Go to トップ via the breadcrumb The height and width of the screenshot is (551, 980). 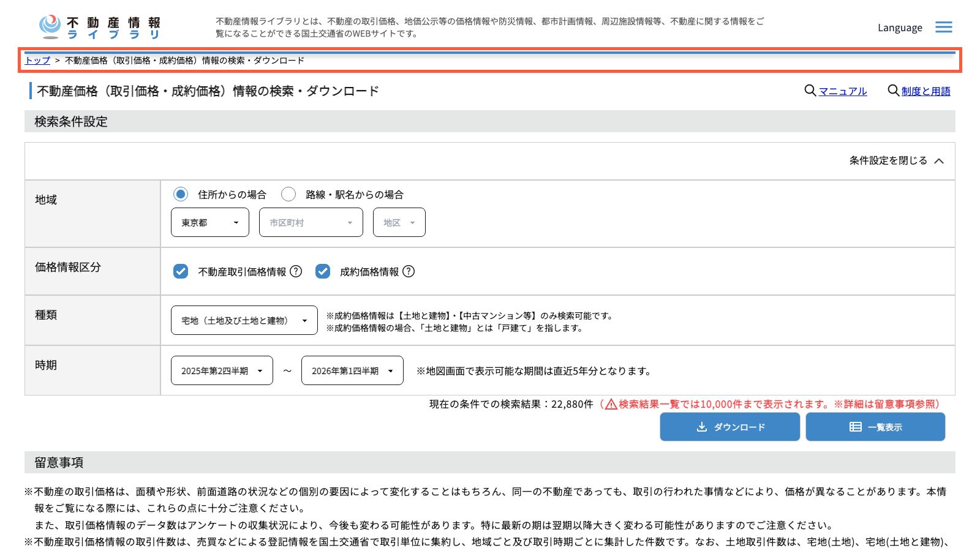tap(37, 60)
